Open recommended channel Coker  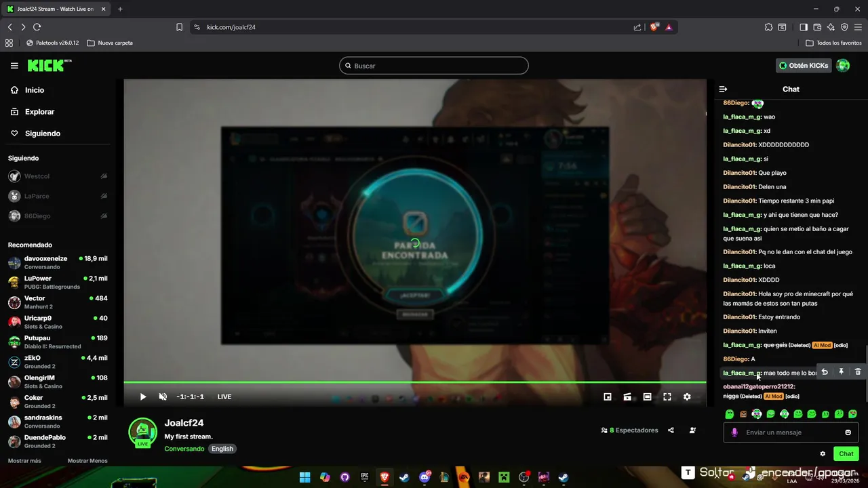tap(58, 401)
